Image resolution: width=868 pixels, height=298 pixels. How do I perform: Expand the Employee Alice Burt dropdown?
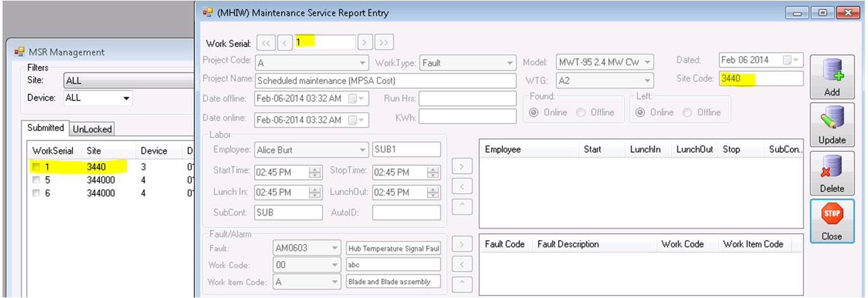point(362,151)
